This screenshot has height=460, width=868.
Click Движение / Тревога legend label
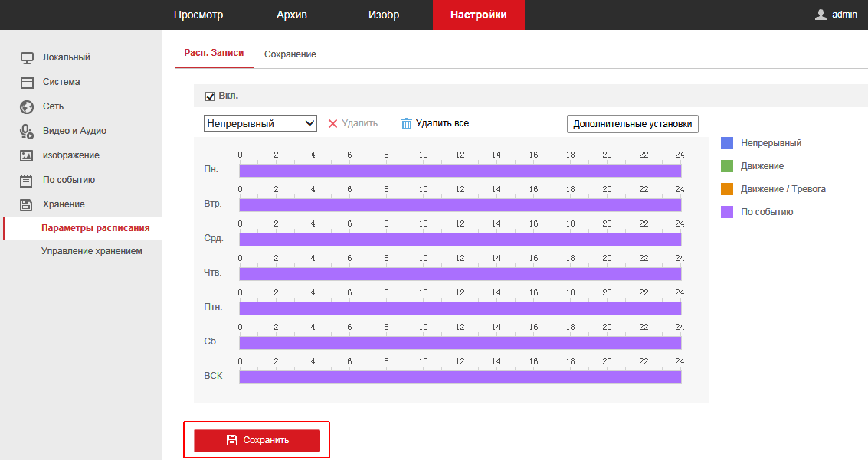(783, 189)
